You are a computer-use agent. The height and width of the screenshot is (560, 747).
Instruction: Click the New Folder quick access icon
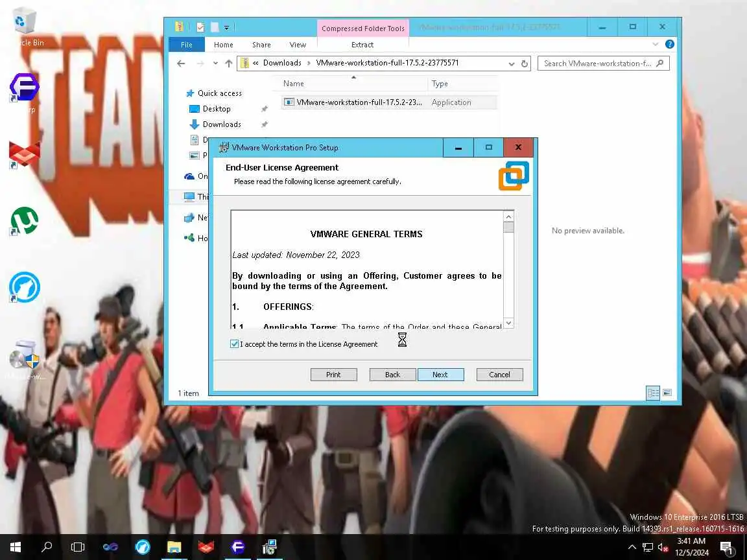(215, 27)
